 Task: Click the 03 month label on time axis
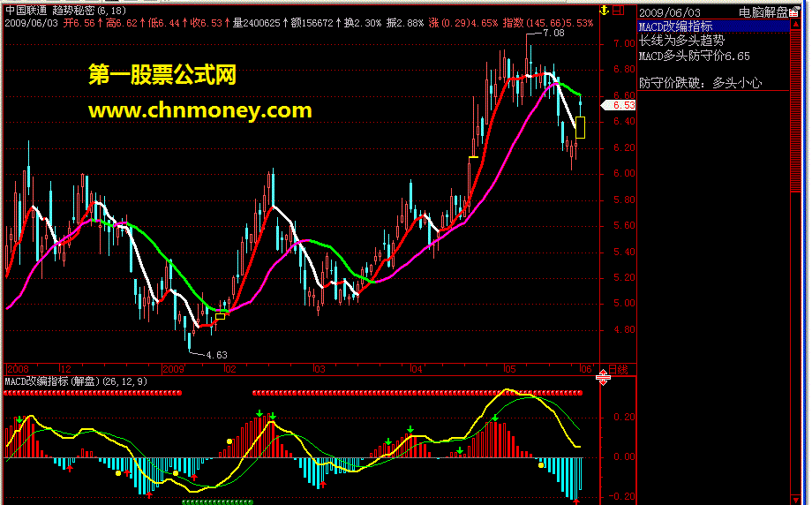point(319,369)
